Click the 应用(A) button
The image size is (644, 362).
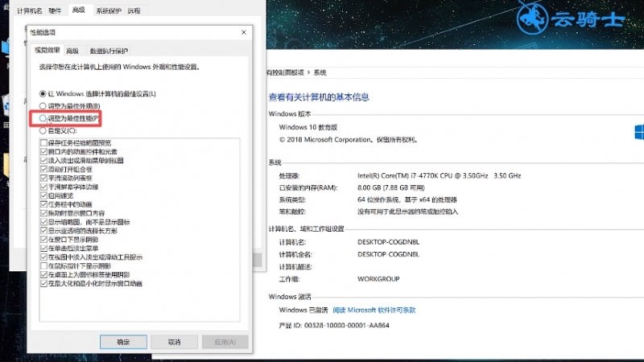point(225,342)
